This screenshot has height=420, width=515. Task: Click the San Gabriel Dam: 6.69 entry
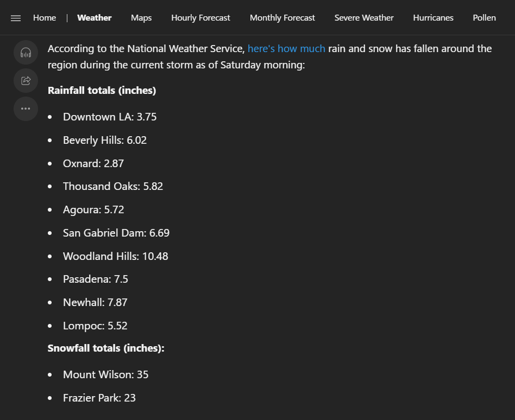click(x=116, y=233)
